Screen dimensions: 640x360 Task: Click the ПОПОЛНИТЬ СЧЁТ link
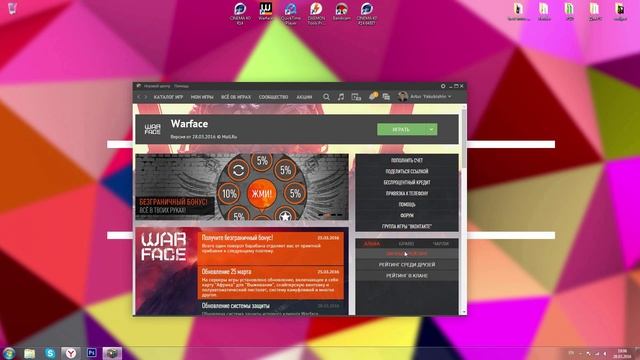407,161
